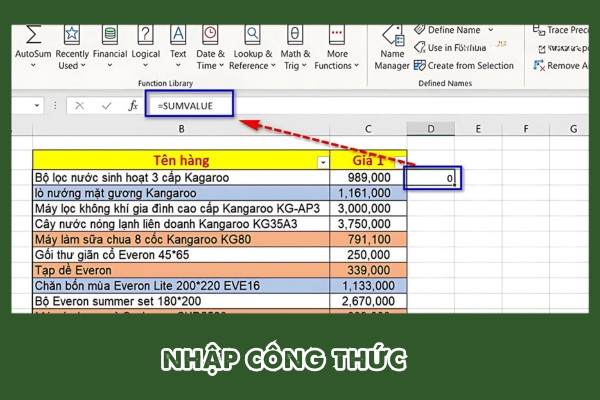This screenshot has width=600, height=400.
Task: Click the AutoSum sigma icon
Action: coord(33,34)
